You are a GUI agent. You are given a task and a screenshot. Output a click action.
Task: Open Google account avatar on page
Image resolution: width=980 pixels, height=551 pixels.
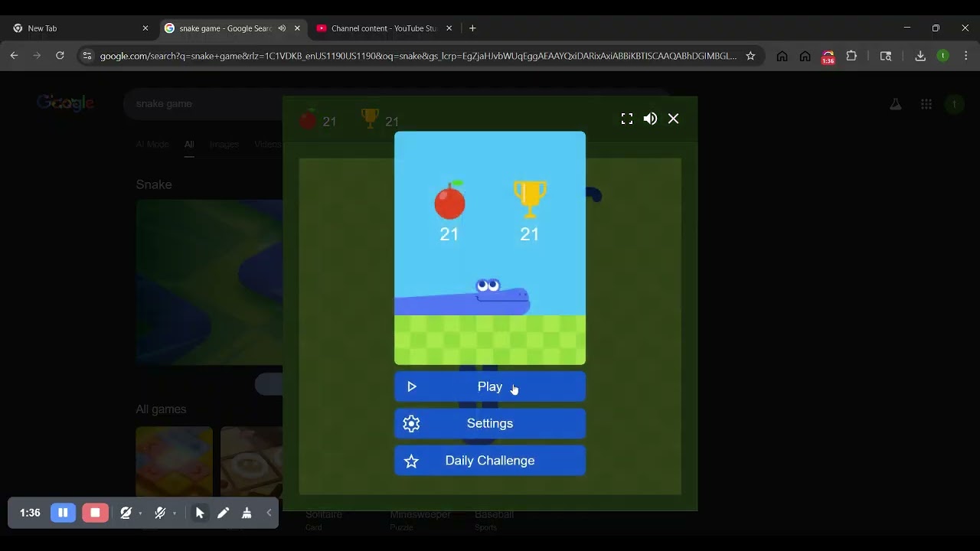tap(954, 104)
